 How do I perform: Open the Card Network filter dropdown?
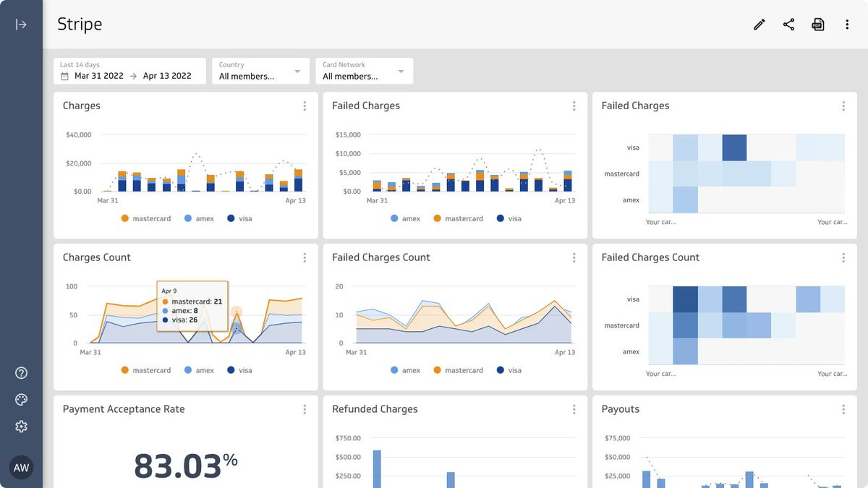[364, 71]
